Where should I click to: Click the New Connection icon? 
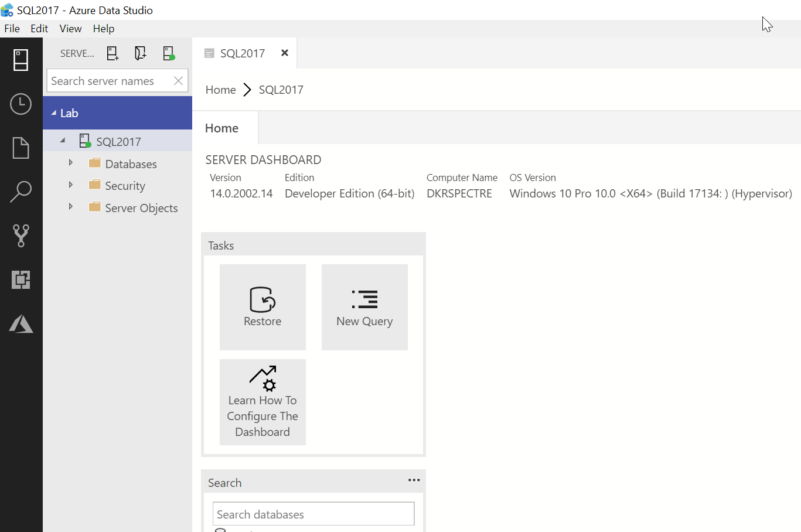pos(113,53)
